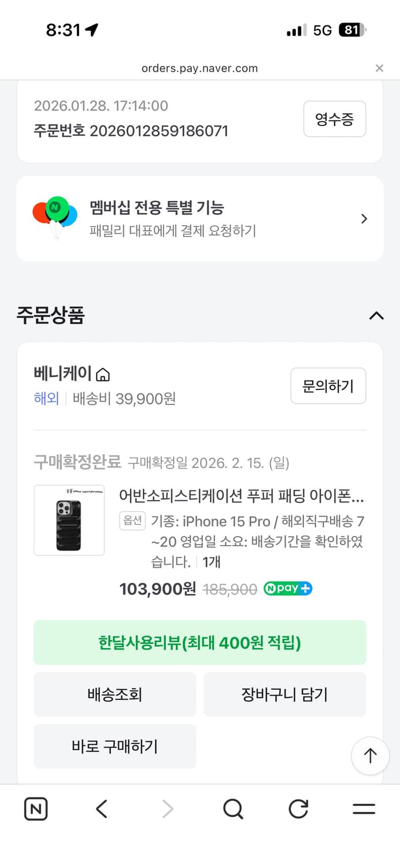400x868 pixels.
Task: Tap the 영수증 receipt button
Action: tap(335, 119)
